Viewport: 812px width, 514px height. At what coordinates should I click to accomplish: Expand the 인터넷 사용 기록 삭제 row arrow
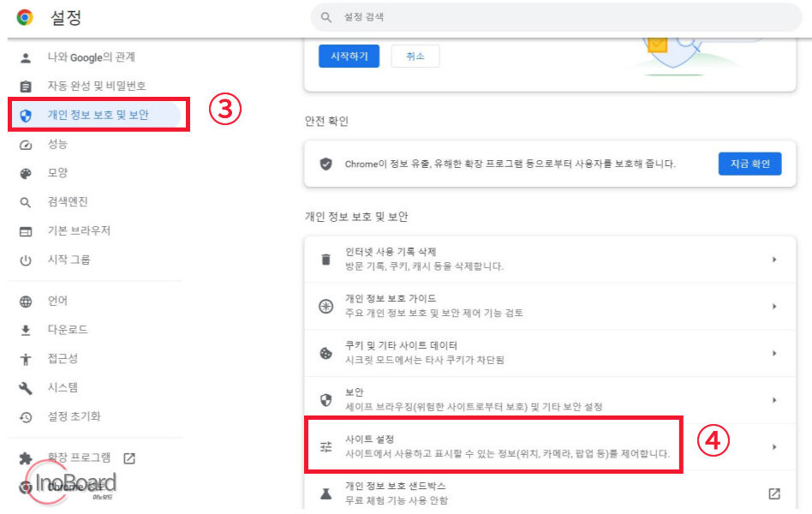[x=774, y=260]
